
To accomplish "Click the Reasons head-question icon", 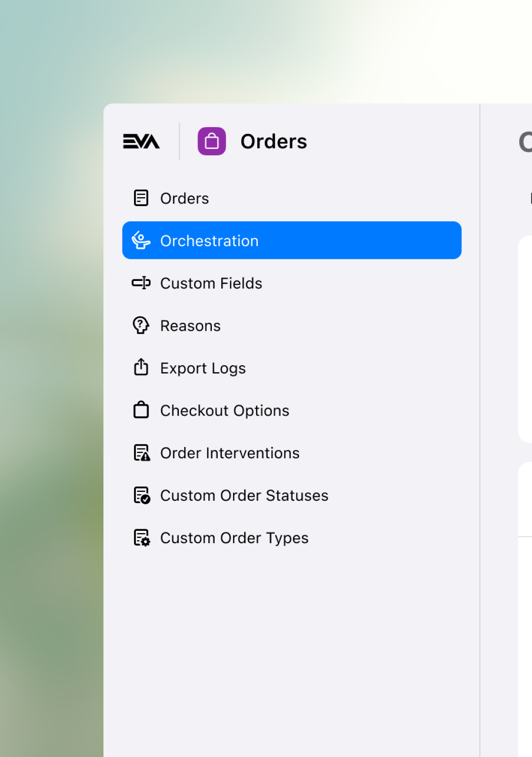I will click(141, 325).
